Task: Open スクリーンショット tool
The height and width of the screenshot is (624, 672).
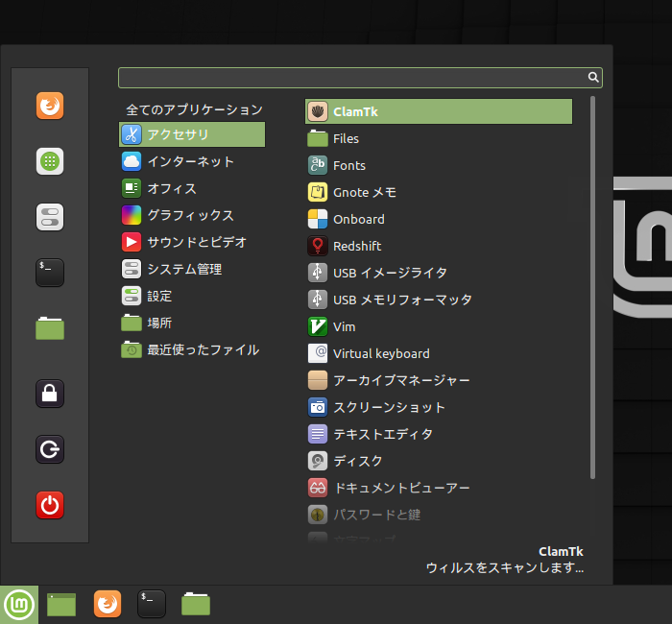Action: click(439, 407)
